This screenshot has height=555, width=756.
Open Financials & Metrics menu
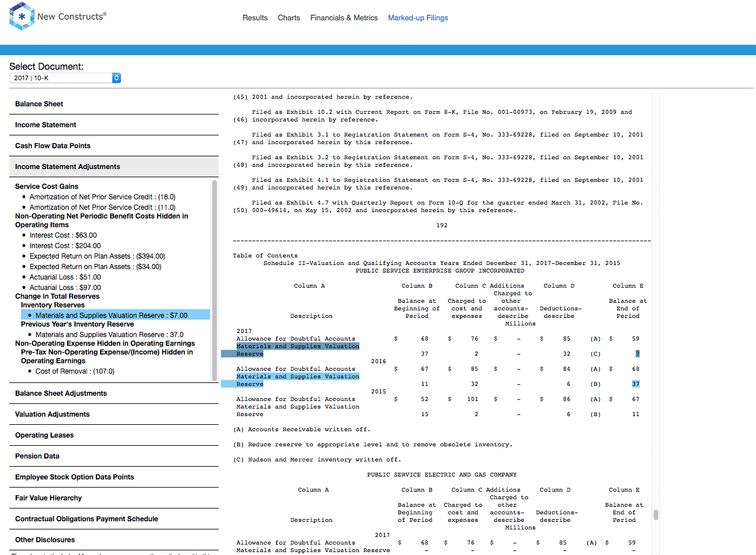[x=344, y=18]
